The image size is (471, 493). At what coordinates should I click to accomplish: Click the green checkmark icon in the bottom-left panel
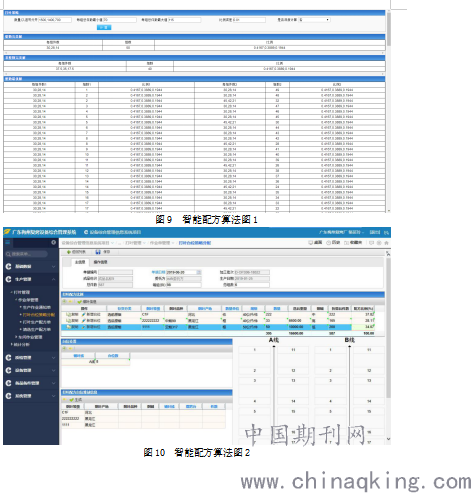click(71, 399)
